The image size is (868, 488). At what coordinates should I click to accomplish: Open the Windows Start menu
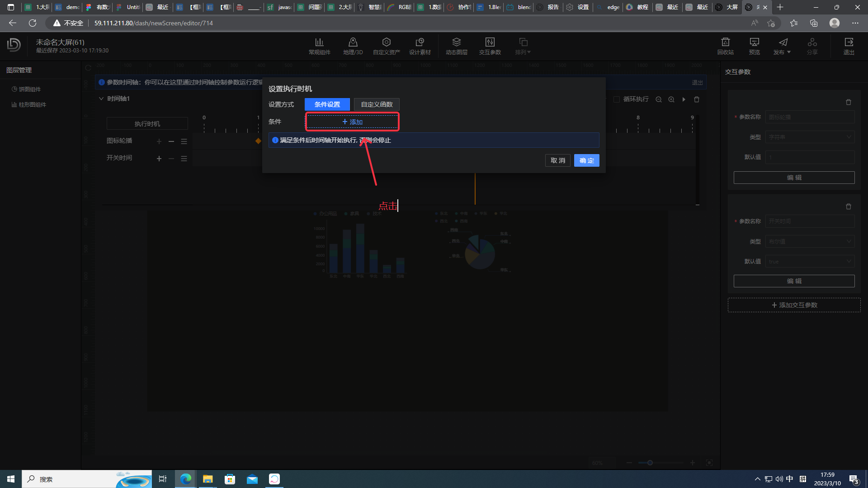[11, 479]
